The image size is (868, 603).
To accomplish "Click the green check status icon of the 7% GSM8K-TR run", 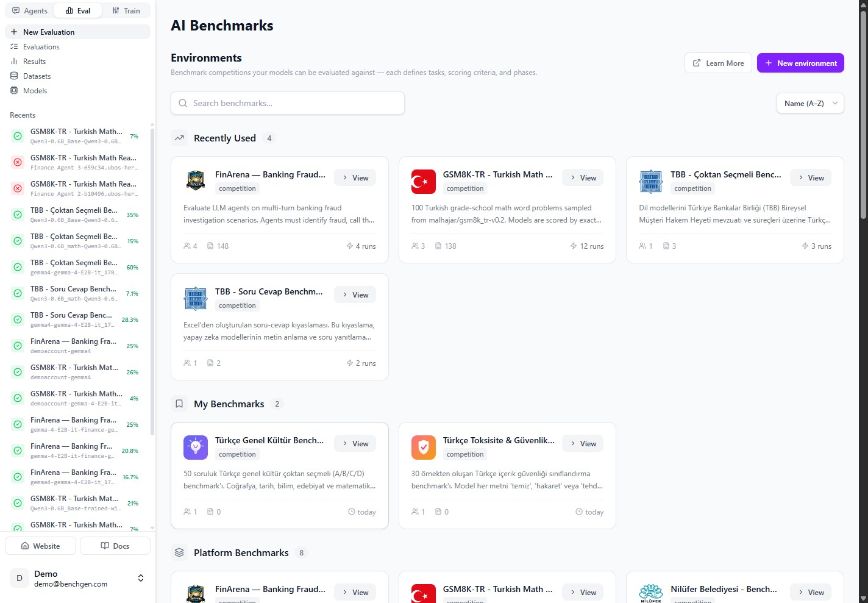I will (x=18, y=136).
